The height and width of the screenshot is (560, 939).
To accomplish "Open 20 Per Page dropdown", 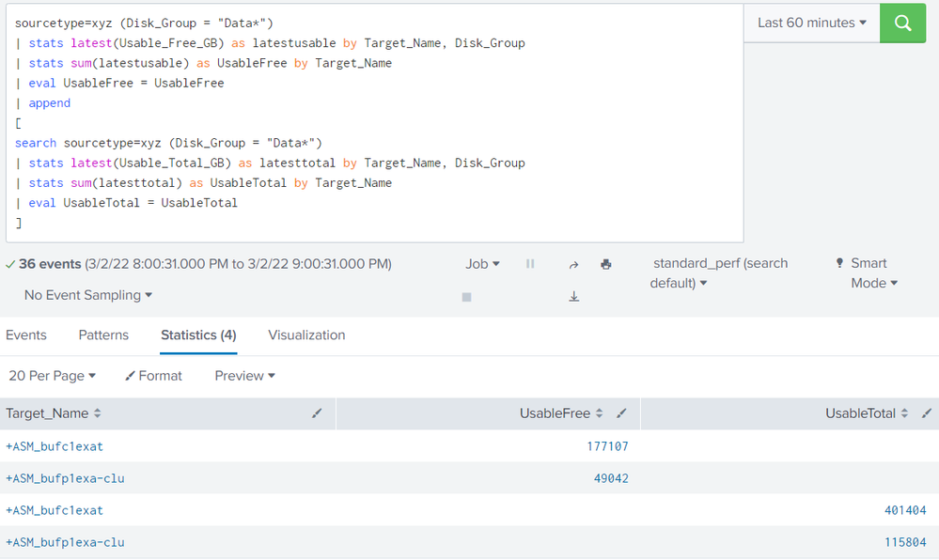I will point(52,376).
